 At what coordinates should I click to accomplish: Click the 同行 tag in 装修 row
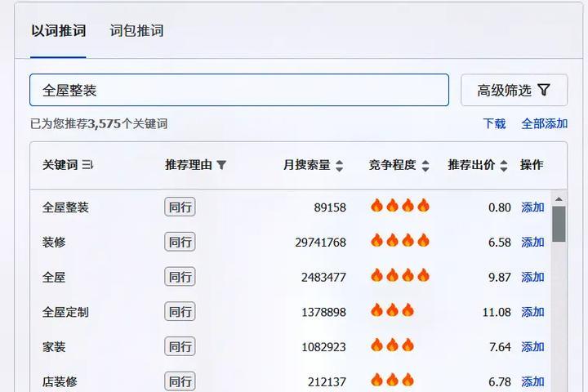click(x=180, y=242)
